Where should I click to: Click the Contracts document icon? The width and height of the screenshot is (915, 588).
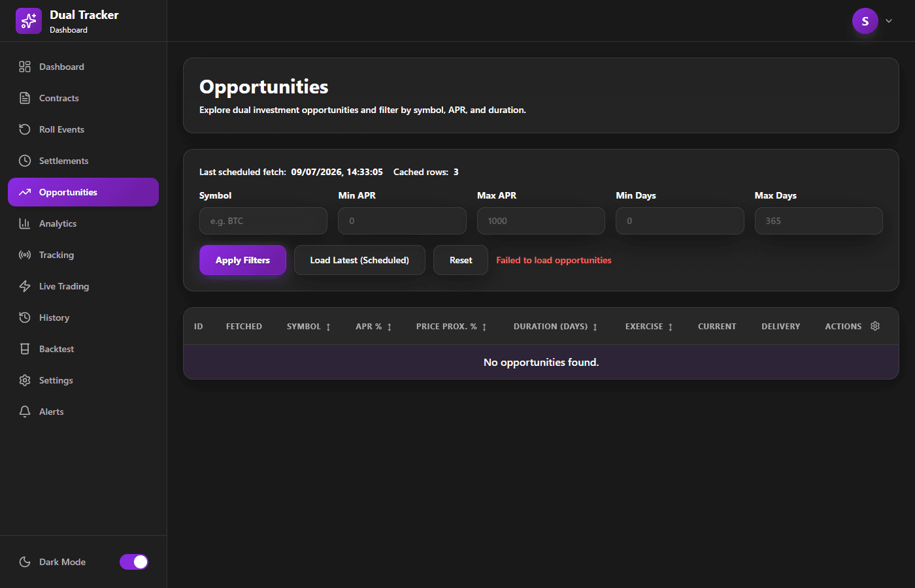pyautogui.click(x=25, y=98)
